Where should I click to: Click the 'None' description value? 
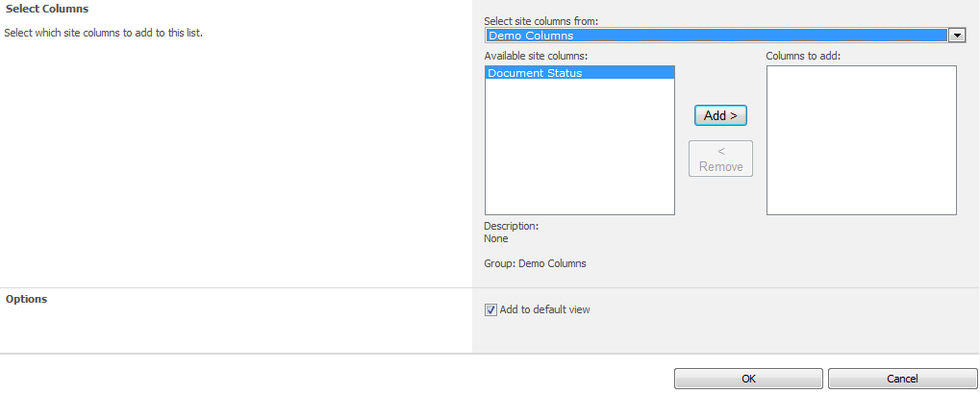click(496, 238)
